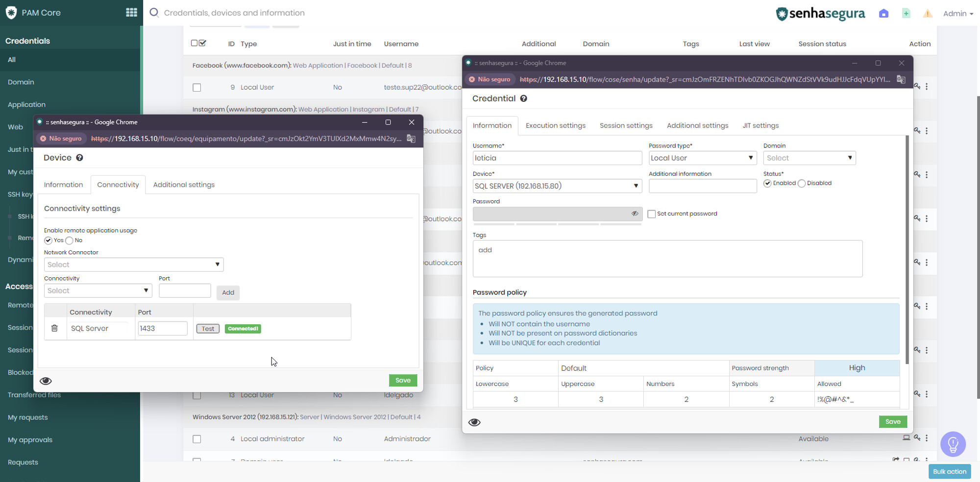Viewport: 980px width, 482px height.
Task: Click the Tags input field
Action: [667, 259]
